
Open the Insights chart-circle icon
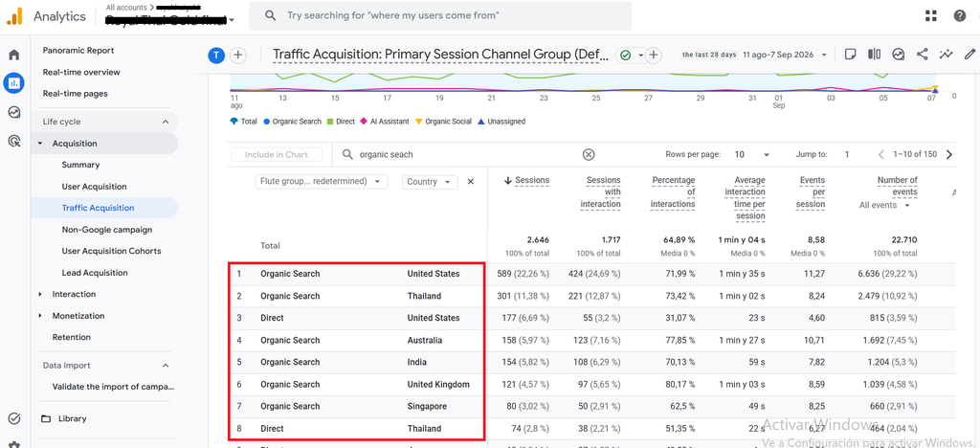[898, 55]
